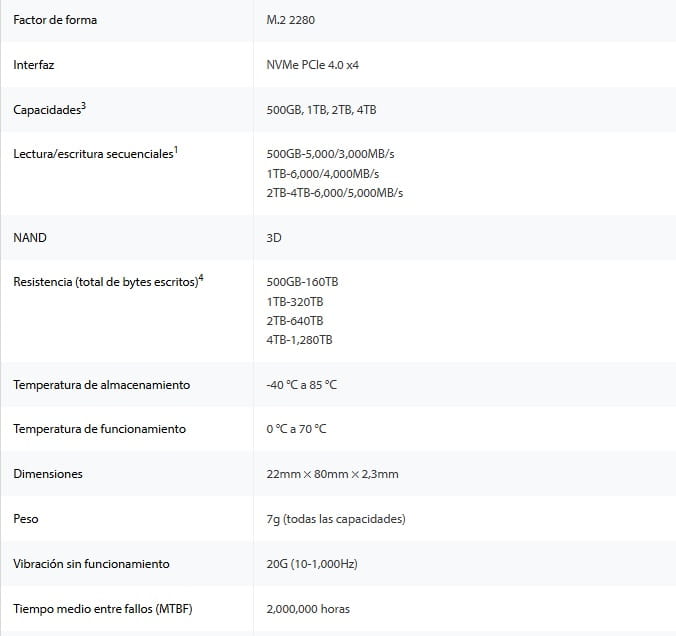Click the NAND row label
676x636 pixels.
point(30,238)
